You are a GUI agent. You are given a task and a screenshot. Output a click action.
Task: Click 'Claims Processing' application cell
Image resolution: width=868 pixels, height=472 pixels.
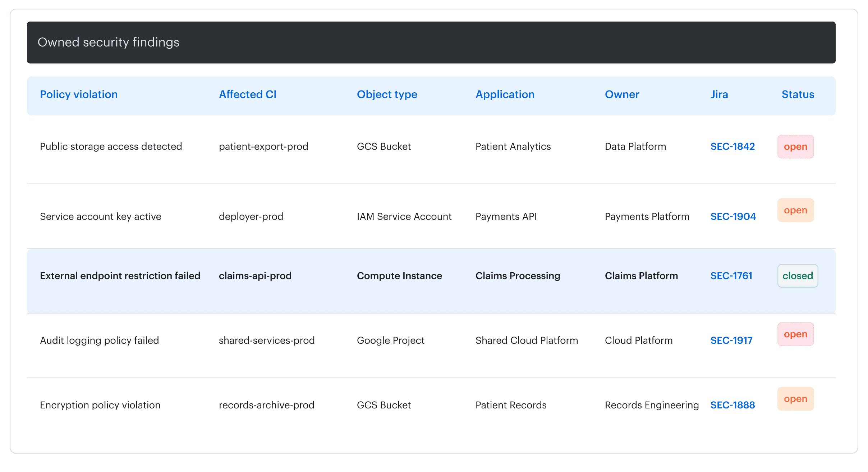518,276
